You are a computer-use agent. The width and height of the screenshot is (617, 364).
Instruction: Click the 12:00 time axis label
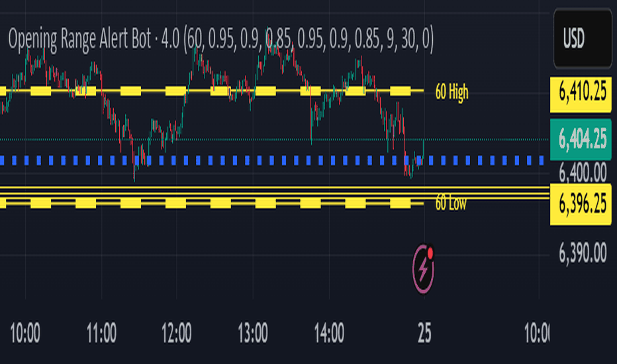pos(177,334)
